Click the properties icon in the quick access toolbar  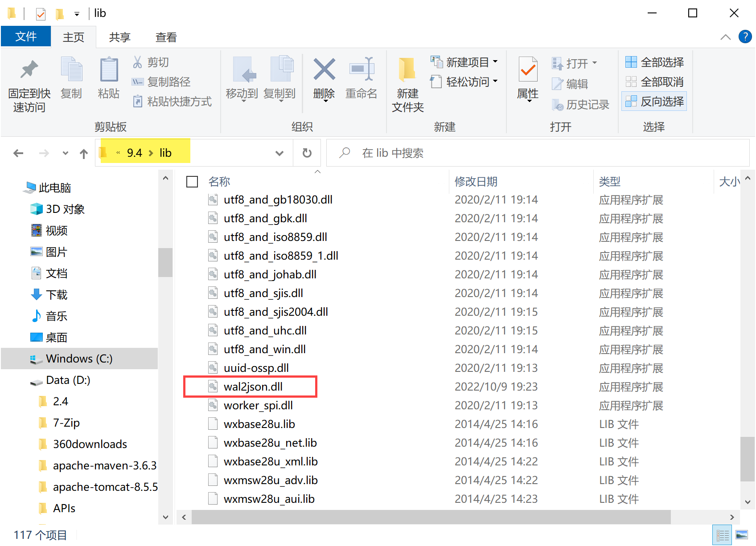(x=41, y=14)
